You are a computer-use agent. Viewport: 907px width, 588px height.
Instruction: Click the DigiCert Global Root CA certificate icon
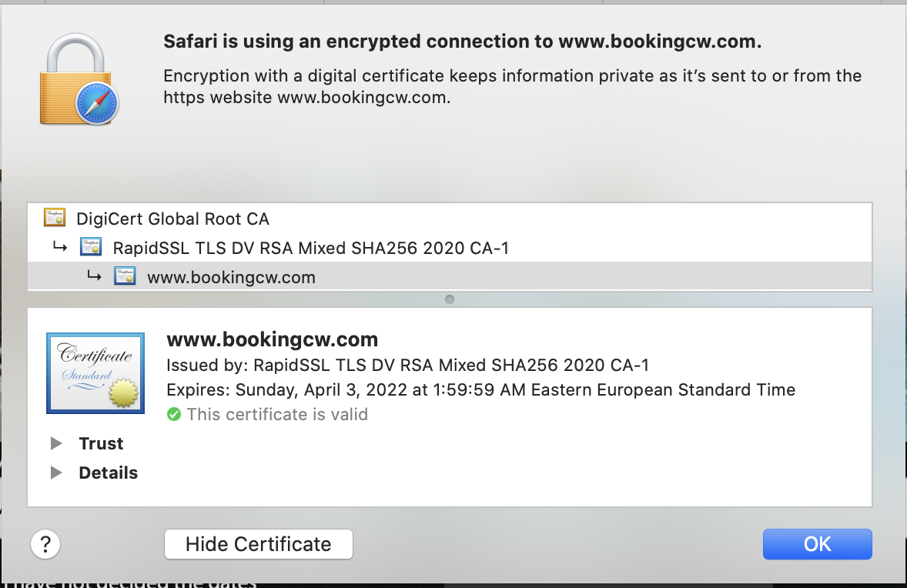click(55, 217)
